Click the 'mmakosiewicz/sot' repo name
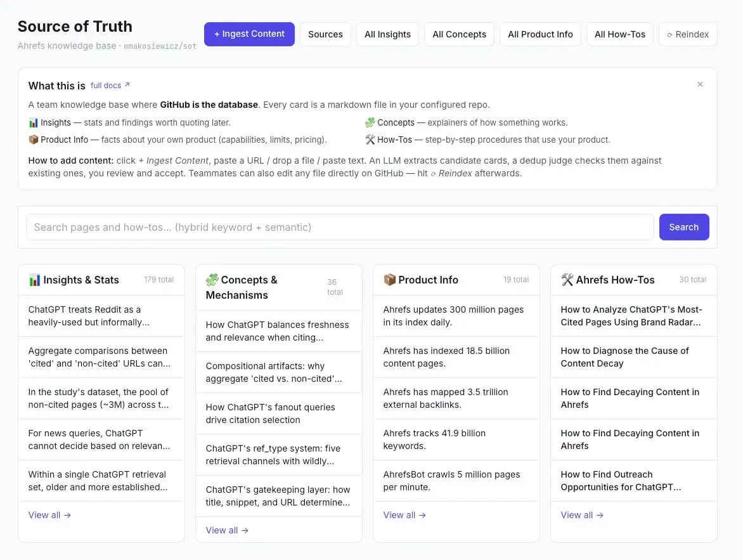Image resolution: width=743 pixels, height=560 pixels. (160, 46)
